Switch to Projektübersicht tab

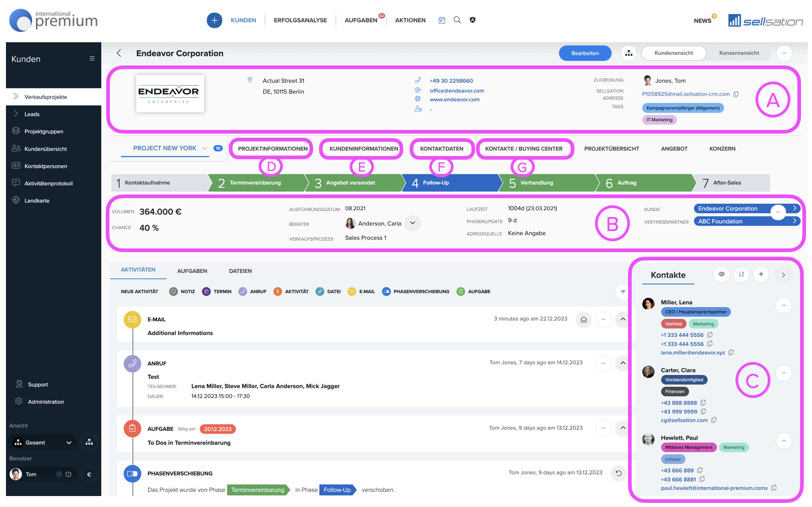(612, 149)
